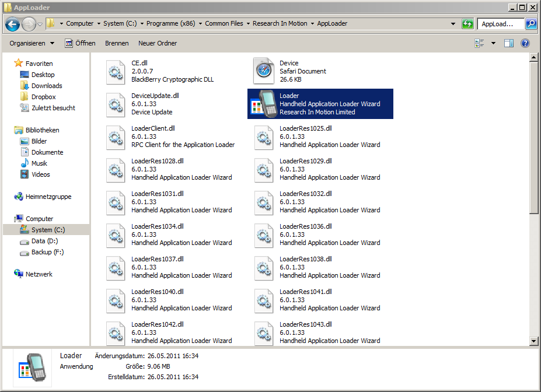Open the recent locations dropdown beside Forward
Image resolution: width=541 pixels, height=392 pixels.
[x=40, y=24]
